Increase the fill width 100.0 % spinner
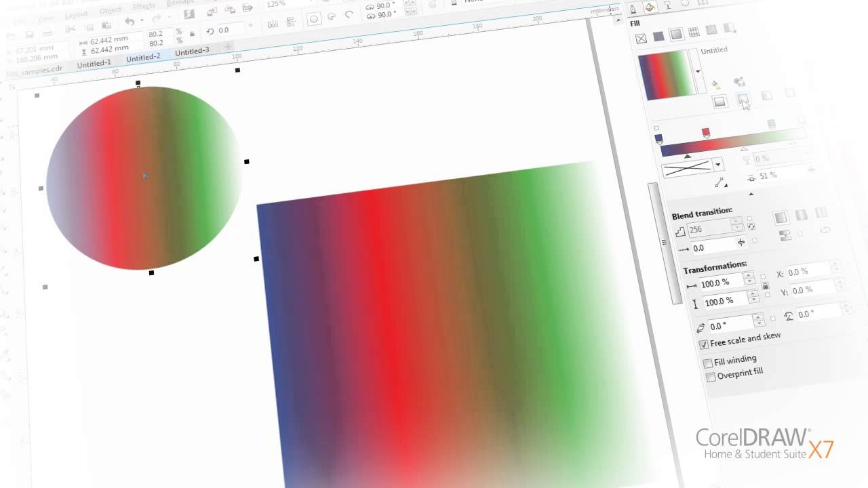 pyautogui.click(x=747, y=275)
